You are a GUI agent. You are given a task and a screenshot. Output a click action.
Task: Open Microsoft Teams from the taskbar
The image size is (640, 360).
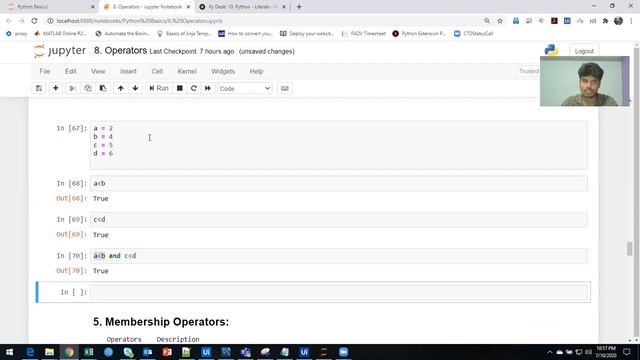[x=245, y=352]
